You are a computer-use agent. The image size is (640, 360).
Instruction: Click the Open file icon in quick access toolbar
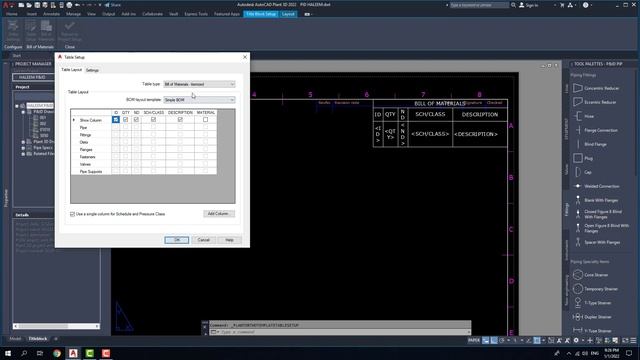click(29, 5)
